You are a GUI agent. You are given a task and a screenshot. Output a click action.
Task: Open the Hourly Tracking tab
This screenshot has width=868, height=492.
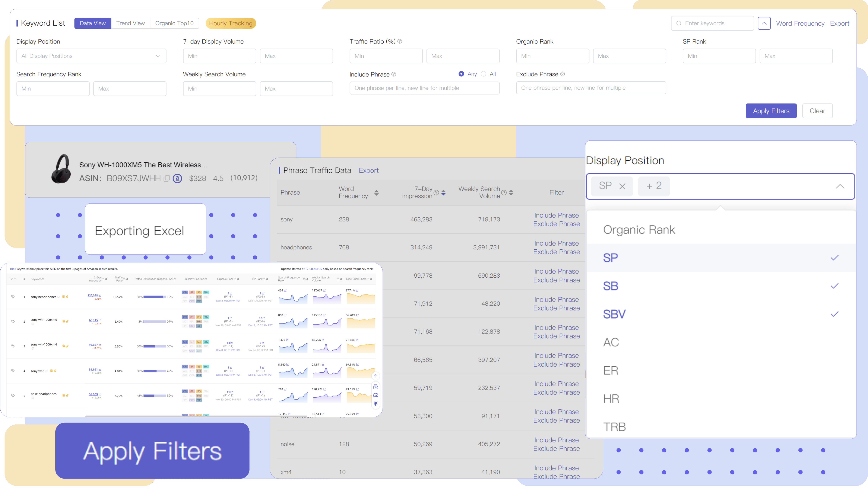(x=231, y=23)
